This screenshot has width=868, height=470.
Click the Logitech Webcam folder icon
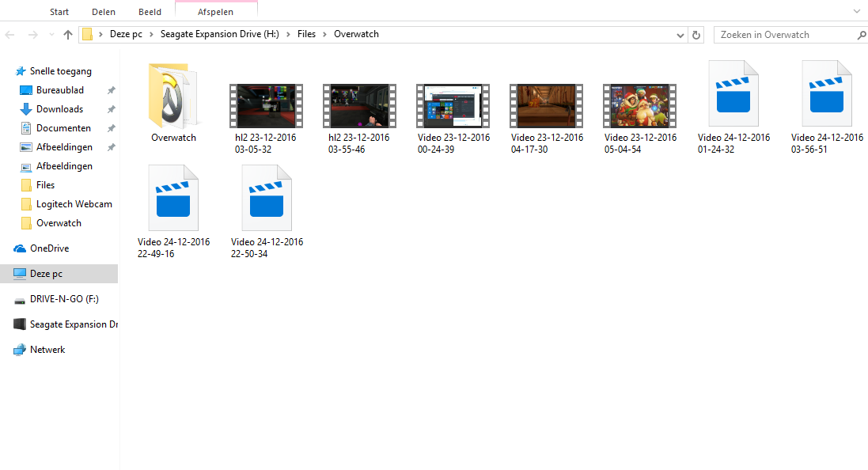(x=26, y=204)
